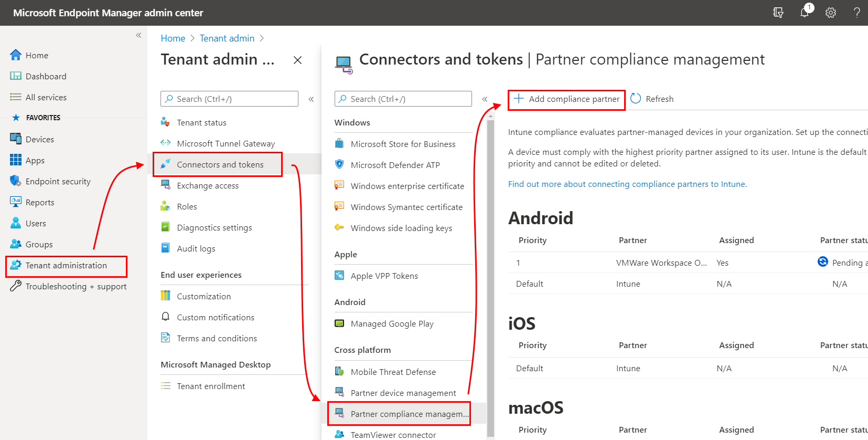The image size is (868, 440).
Task: Click the notifications bell icon
Action: 804,13
